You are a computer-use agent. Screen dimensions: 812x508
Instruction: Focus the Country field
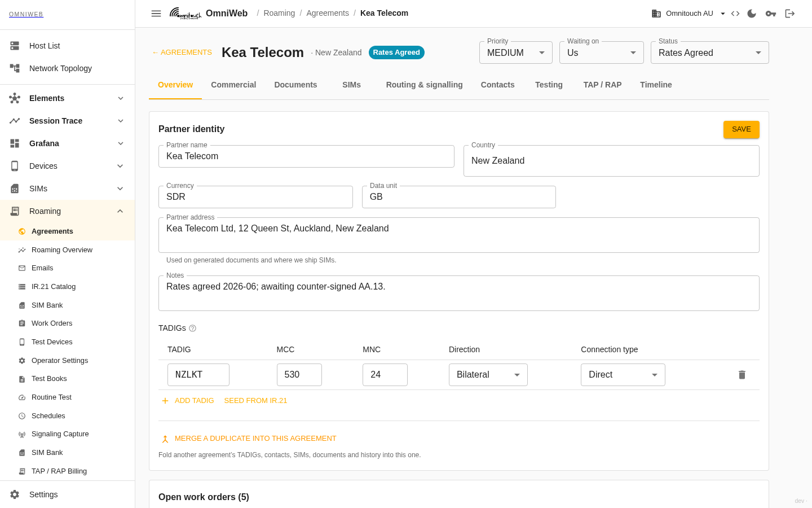pos(611,161)
